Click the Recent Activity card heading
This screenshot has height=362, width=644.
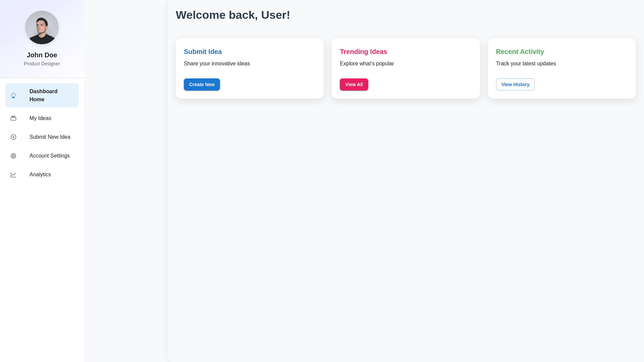(520, 52)
